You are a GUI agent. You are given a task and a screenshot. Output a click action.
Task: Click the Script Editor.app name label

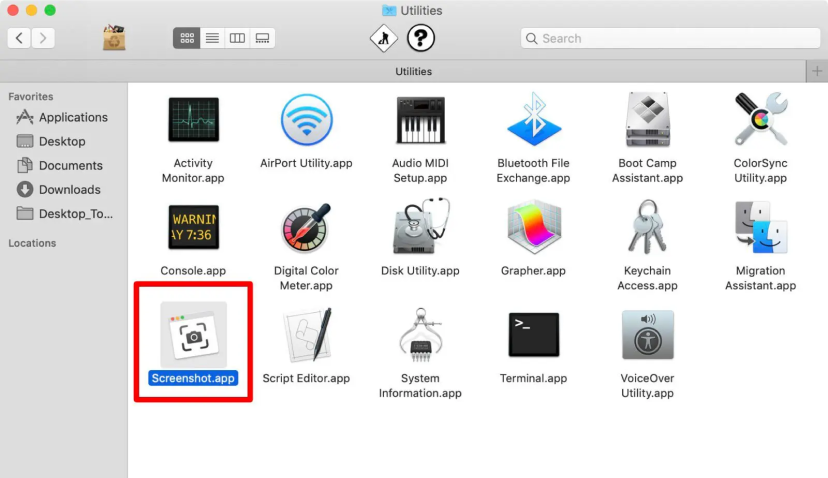coord(306,378)
